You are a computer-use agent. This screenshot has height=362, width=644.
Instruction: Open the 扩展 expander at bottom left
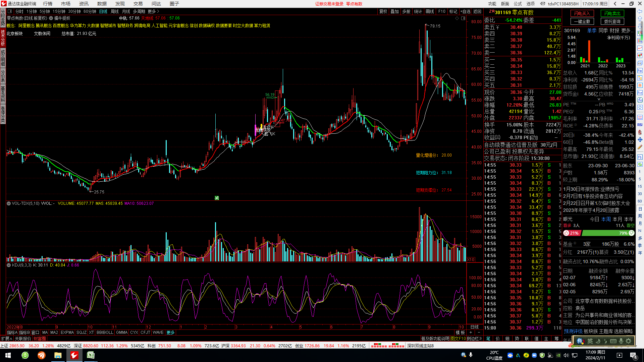6,339
